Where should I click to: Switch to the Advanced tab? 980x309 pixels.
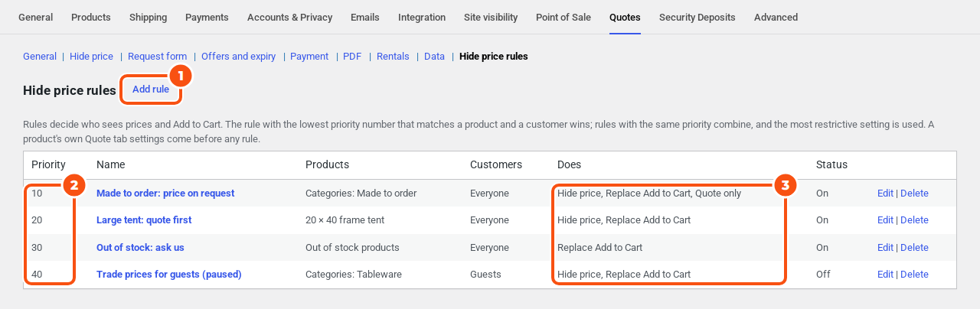(776, 17)
